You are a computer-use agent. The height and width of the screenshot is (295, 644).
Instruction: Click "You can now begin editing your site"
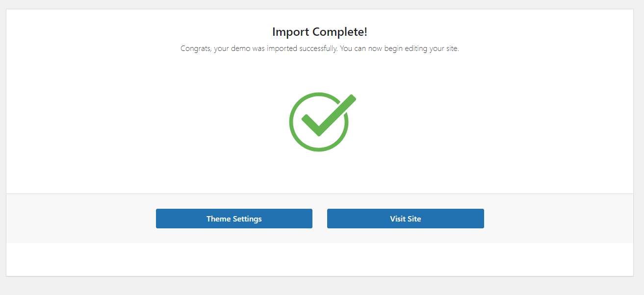pyautogui.click(x=399, y=49)
